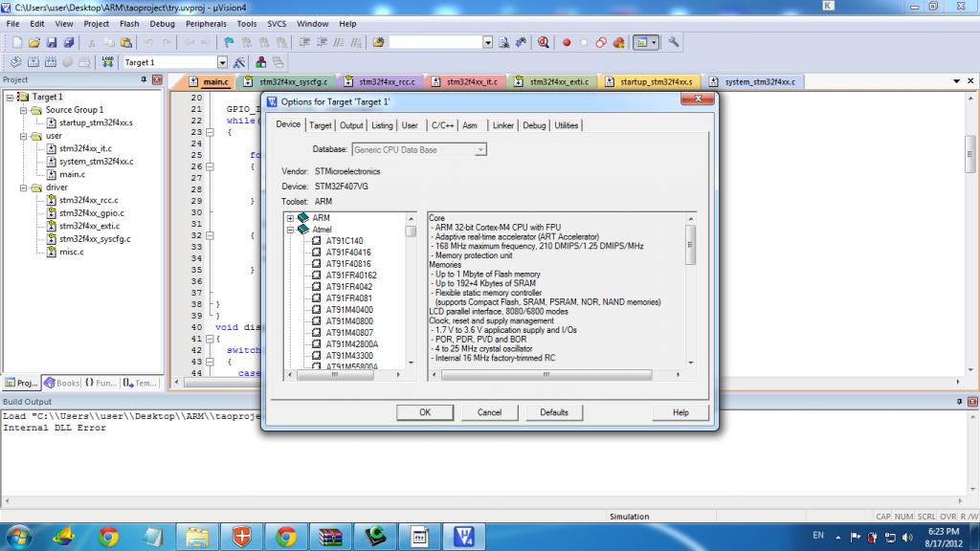The width and height of the screenshot is (980, 551).
Task: Collapse the user group in project tree
Action: click(x=23, y=136)
